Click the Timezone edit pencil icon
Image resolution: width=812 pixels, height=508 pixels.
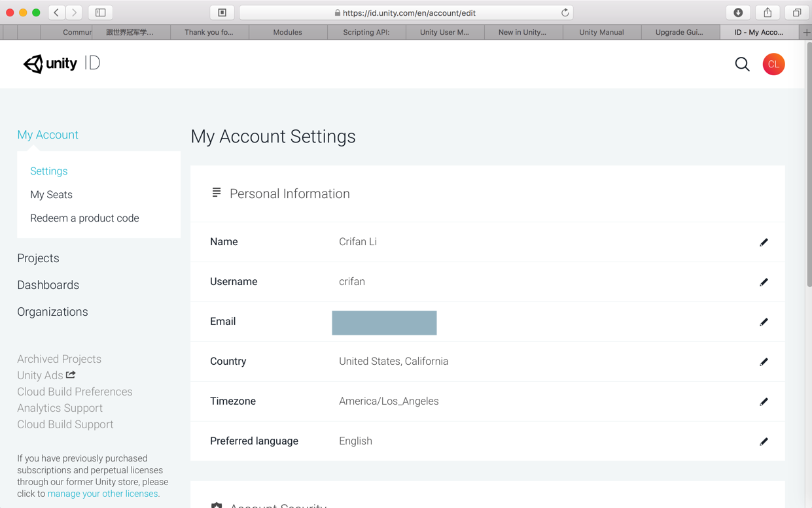[x=764, y=401]
